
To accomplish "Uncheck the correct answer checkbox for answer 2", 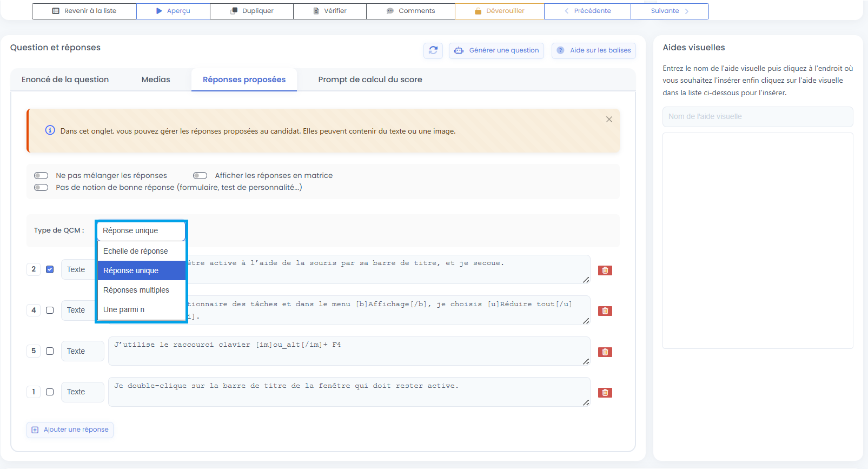I will 50,269.
